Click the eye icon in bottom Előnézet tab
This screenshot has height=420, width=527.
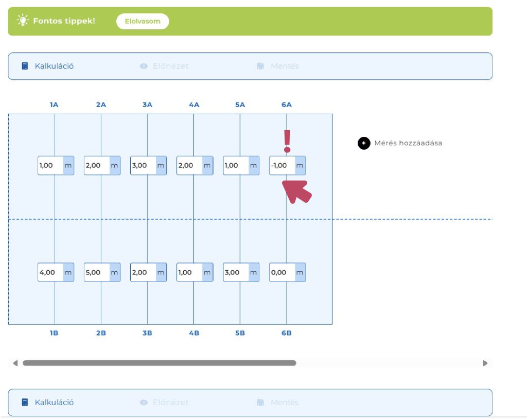tap(144, 402)
